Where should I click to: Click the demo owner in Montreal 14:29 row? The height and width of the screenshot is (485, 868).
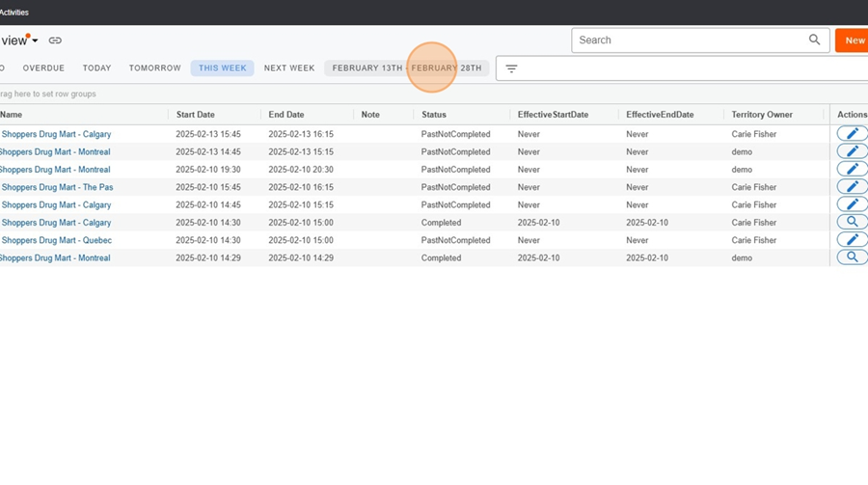(742, 258)
